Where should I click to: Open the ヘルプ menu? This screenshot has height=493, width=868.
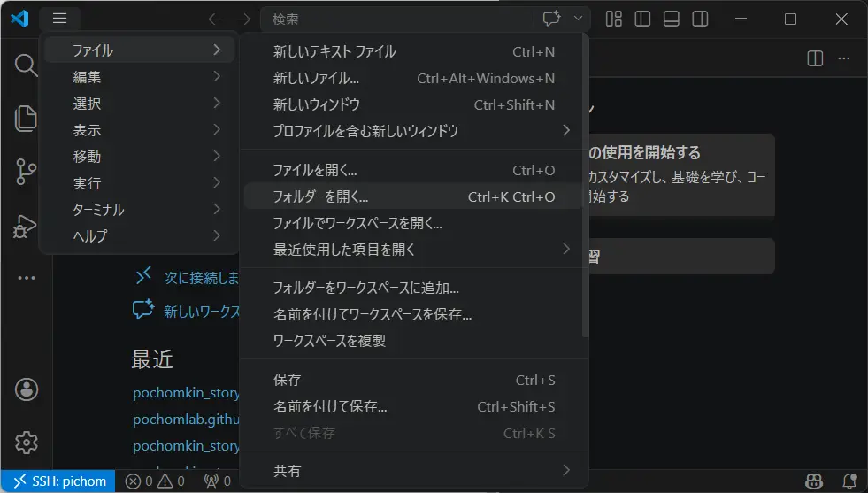(x=139, y=236)
